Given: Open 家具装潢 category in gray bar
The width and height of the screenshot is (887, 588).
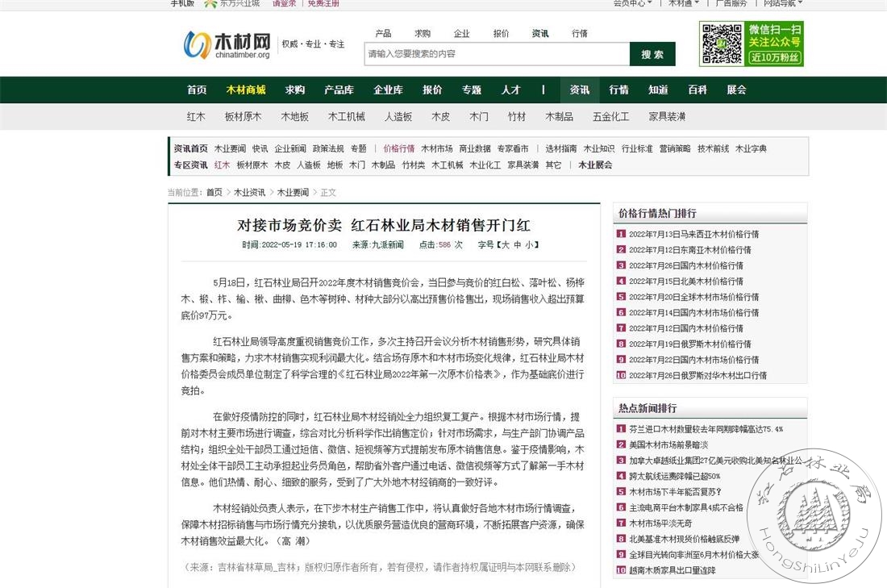Looking at the screenshot, I should click(667, 117).
